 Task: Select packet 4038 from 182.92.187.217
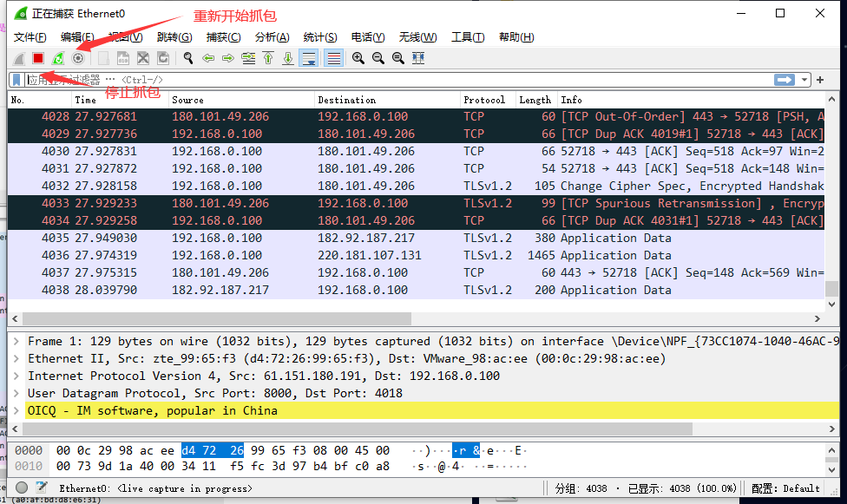click(x=417, y=290)
